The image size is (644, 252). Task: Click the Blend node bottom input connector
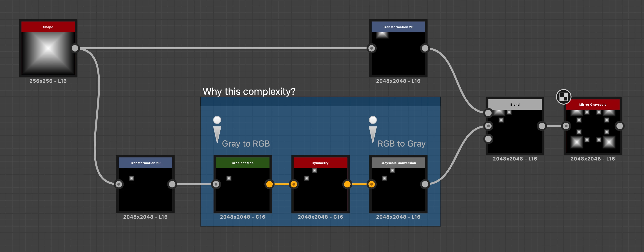click(x=488, y=139)
